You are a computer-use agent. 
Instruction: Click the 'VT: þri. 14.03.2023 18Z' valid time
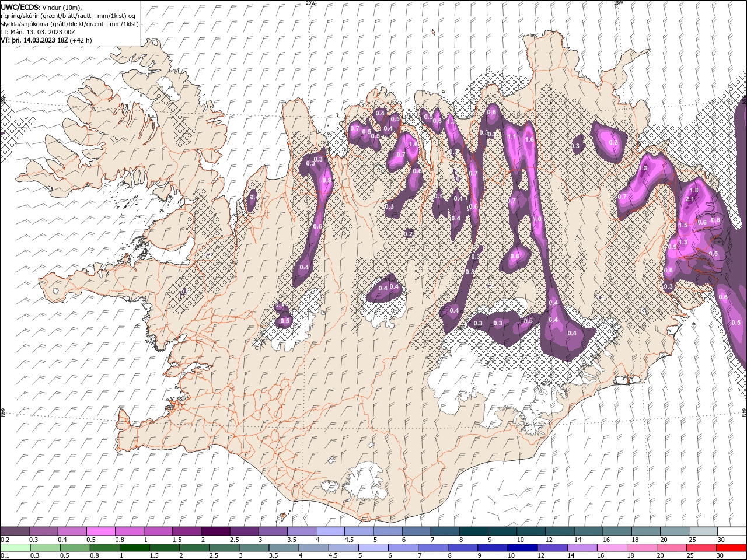pos(35,40)
